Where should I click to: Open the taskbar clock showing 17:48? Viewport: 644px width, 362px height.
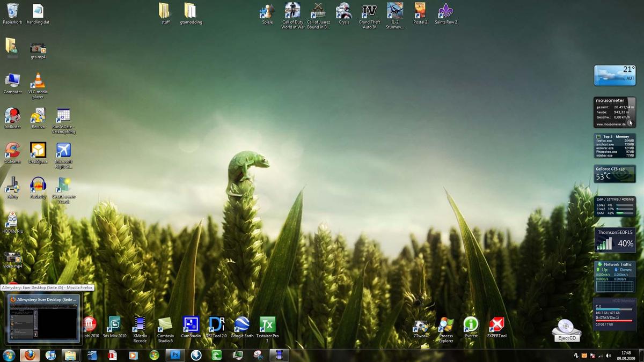(626, 355)
